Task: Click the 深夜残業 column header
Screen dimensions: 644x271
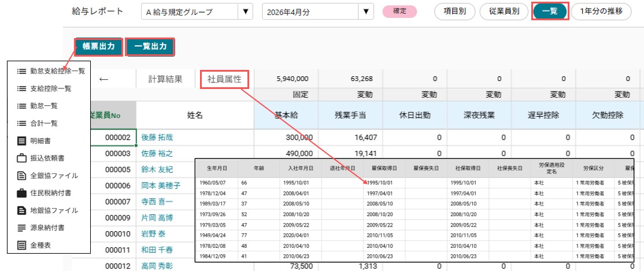Action: coord(479,116)
